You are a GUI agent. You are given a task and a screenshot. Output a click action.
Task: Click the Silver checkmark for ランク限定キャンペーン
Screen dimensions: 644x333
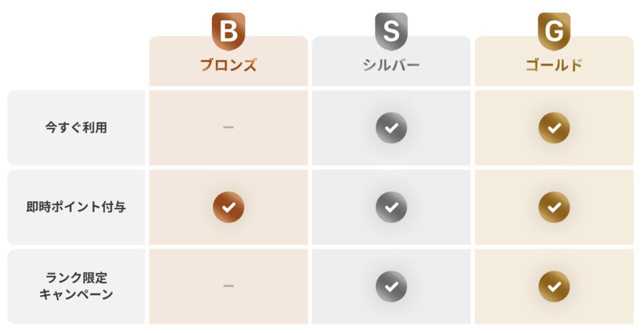pos(391,286)
